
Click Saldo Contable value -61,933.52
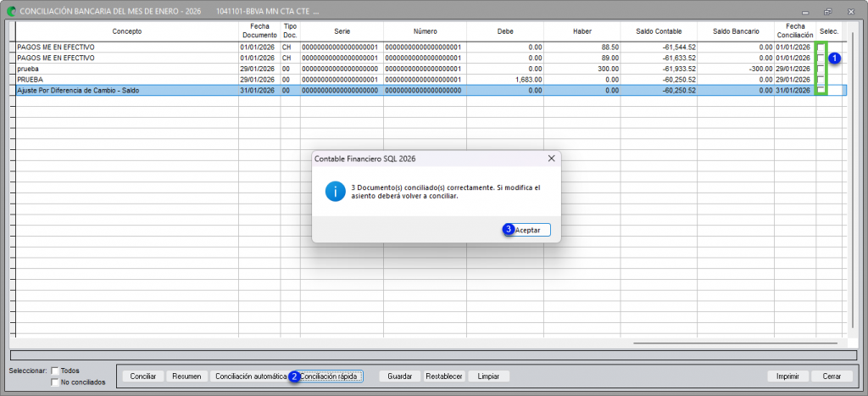coord(679,69)
